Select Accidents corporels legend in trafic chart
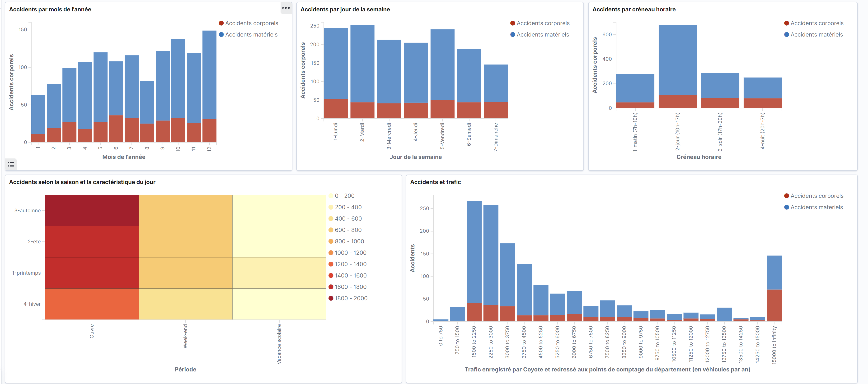The width and height of the screenshot is (868, 384). (814, 196)
